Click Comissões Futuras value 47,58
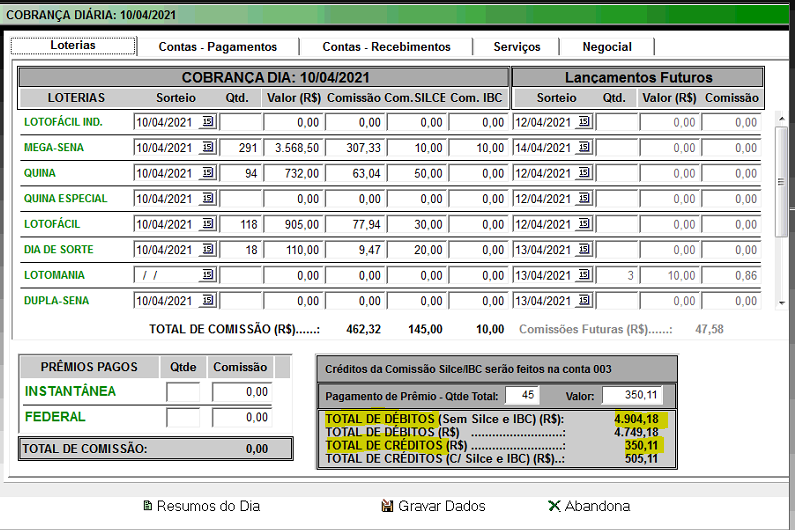Screen dimensions: 795x530 click(x=709, y=329)
